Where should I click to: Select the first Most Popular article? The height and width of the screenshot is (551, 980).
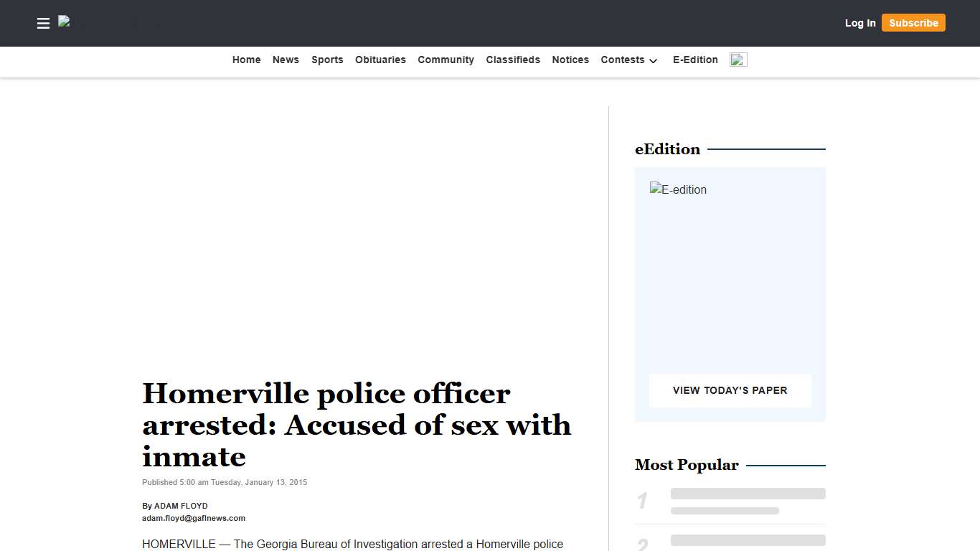(x=748, y=501)
